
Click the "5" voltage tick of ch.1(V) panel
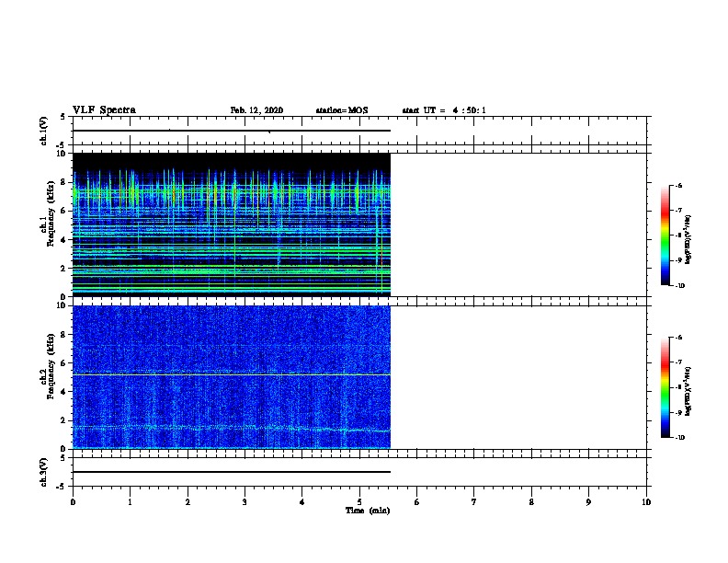point(63,117)
